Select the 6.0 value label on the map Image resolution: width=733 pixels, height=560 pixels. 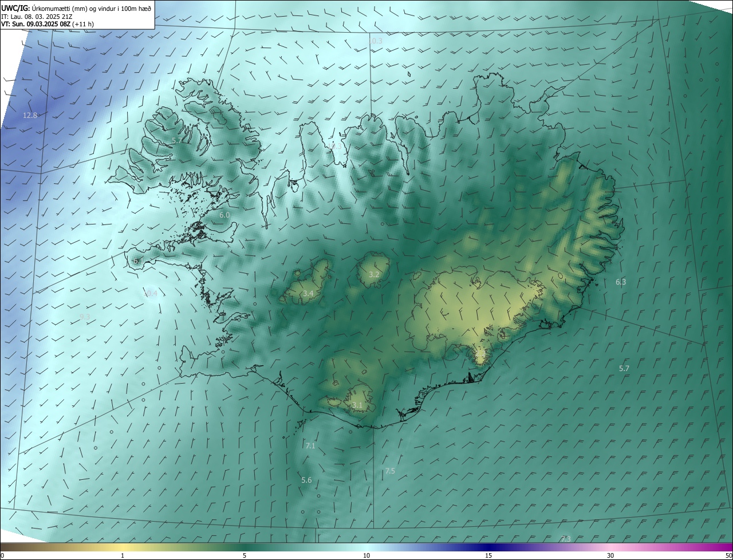coord(224,215)
